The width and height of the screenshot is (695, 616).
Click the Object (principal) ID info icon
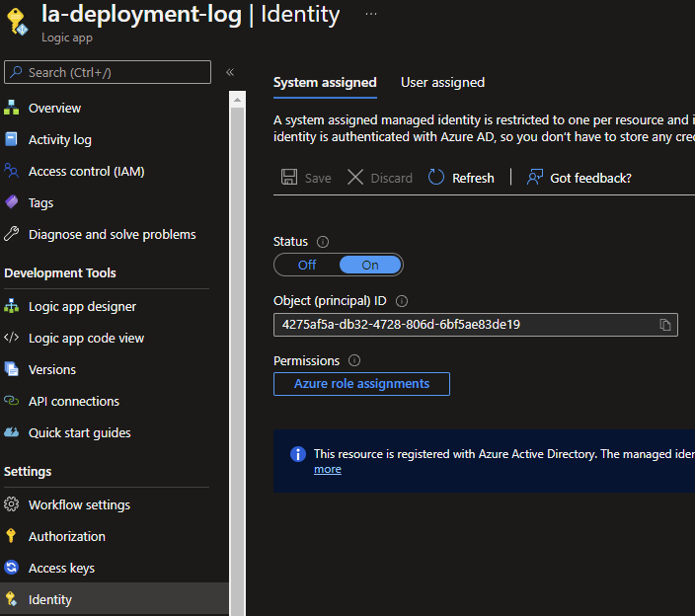pos(402,301)
